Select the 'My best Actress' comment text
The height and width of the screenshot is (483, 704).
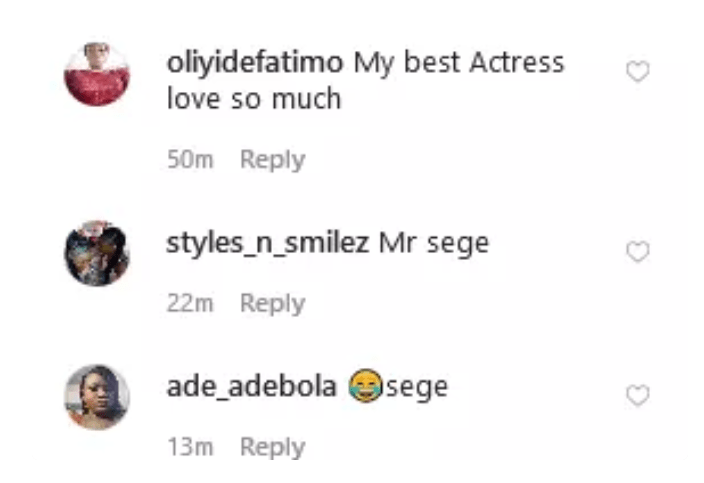point(459,62)
